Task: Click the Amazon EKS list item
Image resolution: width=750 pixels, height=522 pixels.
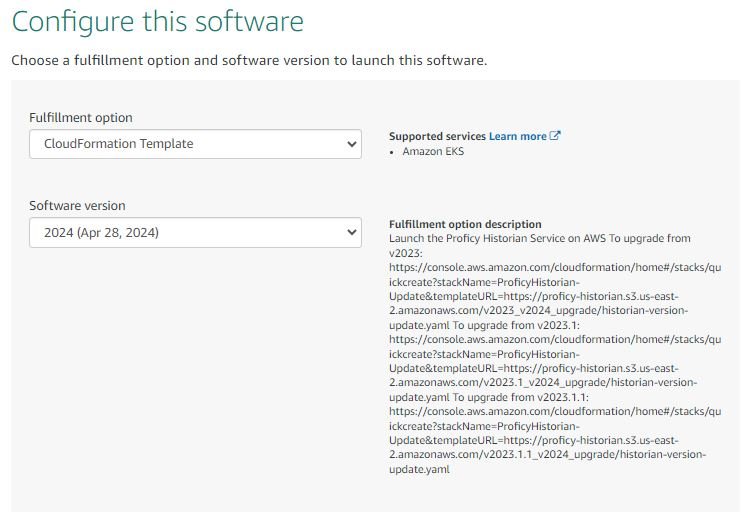Action: pos(433,151)
